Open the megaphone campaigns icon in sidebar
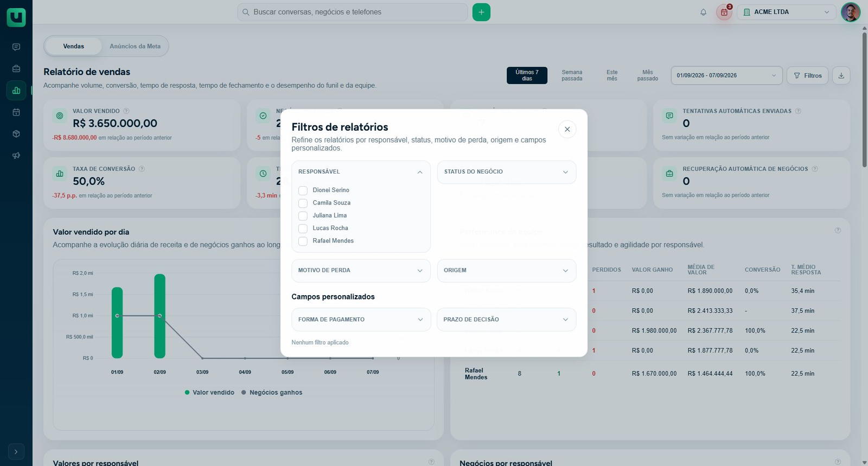Viewport: 868px width, 466px height. point(16,156)
